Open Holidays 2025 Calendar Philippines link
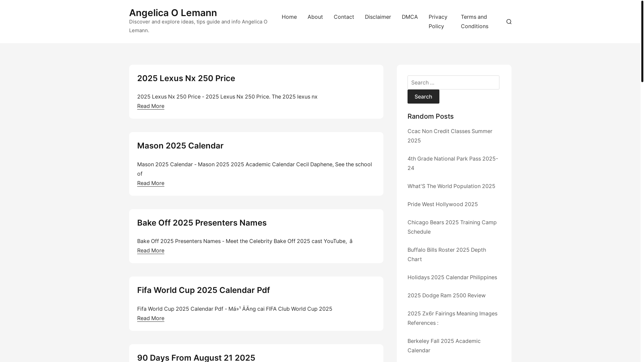 click(452, 277)
